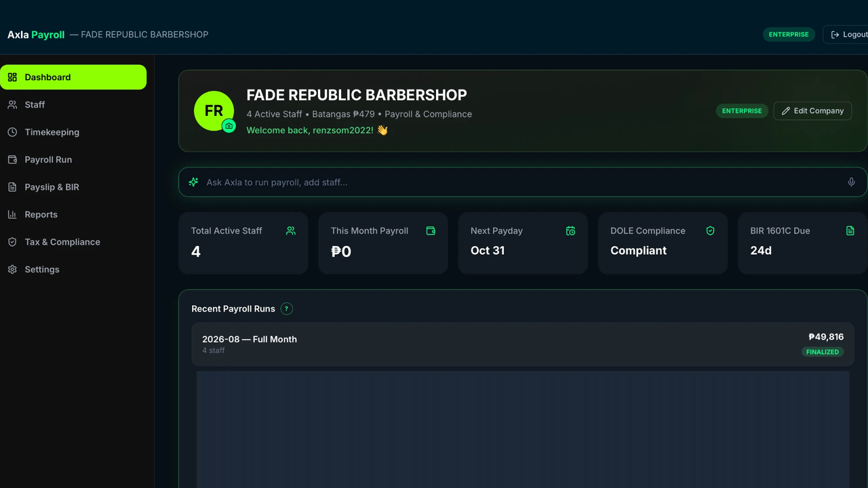The width and height of the screenshot is (868, 488).
Task: Click the document icon on BIR 1601C Due card
Action: [x=850, y=231]
